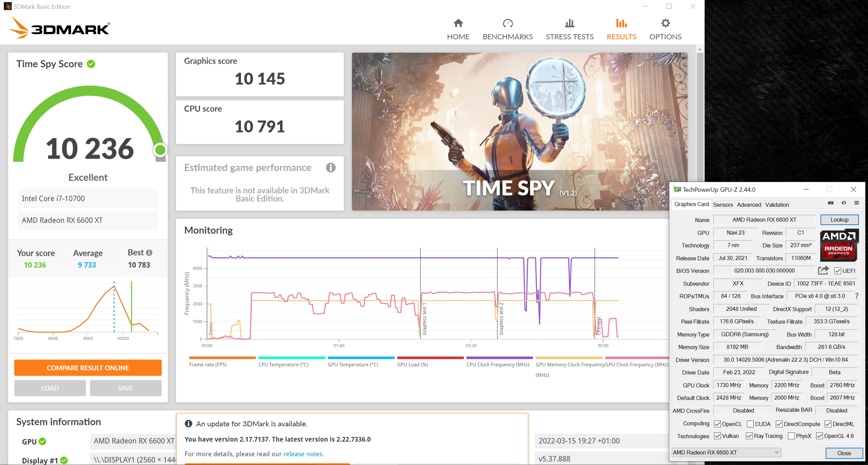Click the GPU-Z Lookup button

tap(839, 220)
